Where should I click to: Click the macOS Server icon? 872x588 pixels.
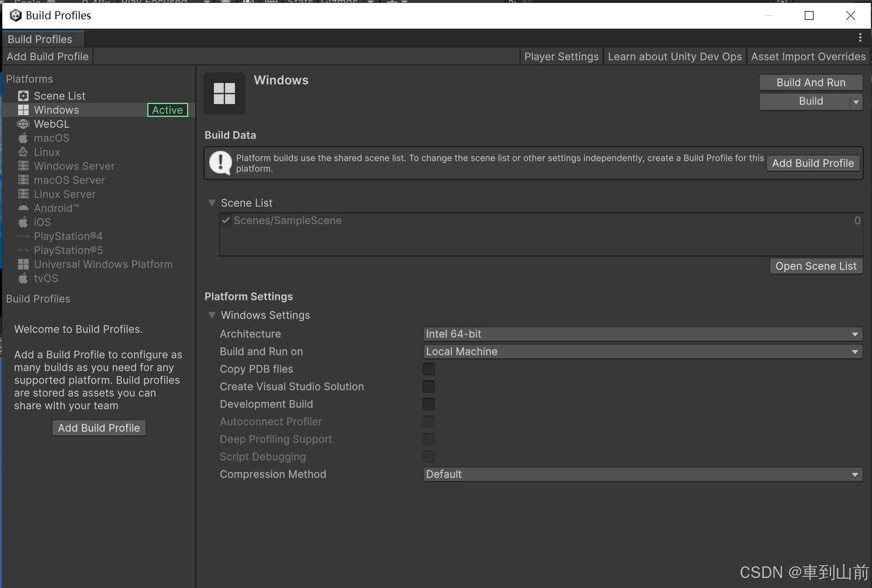(23, 180)
